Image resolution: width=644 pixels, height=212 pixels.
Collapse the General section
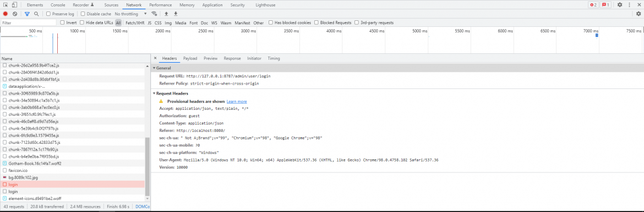point(155,68)
